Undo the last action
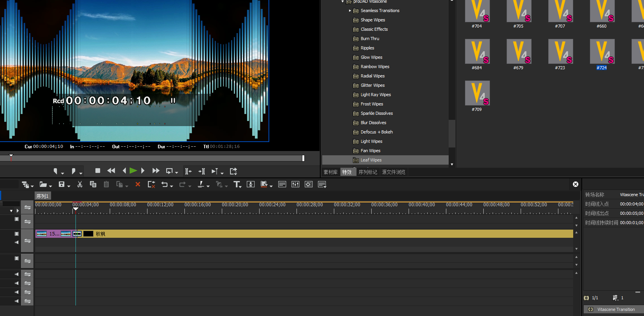The width and height of the screenshot is (644, 316). [165, 184]
